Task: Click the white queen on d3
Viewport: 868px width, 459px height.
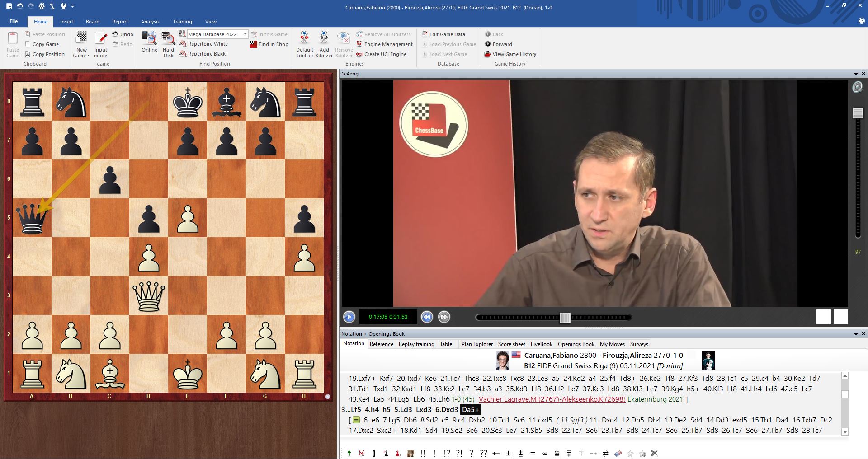Action: (149, 295)
